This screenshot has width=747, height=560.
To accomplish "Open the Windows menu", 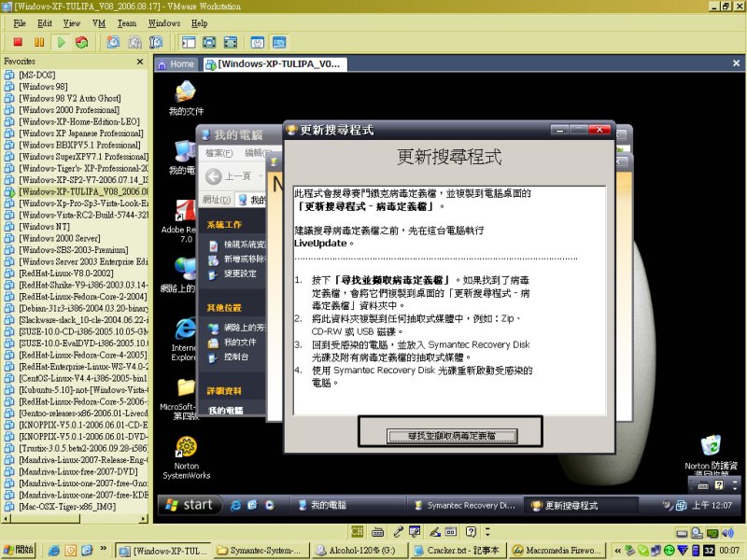I will 164,23.
